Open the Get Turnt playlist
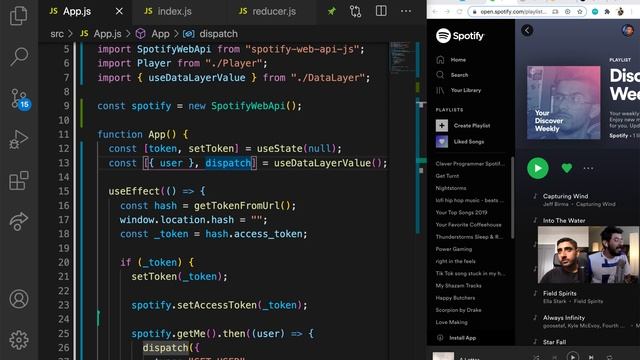640x360 pixels. coord(447,176)
